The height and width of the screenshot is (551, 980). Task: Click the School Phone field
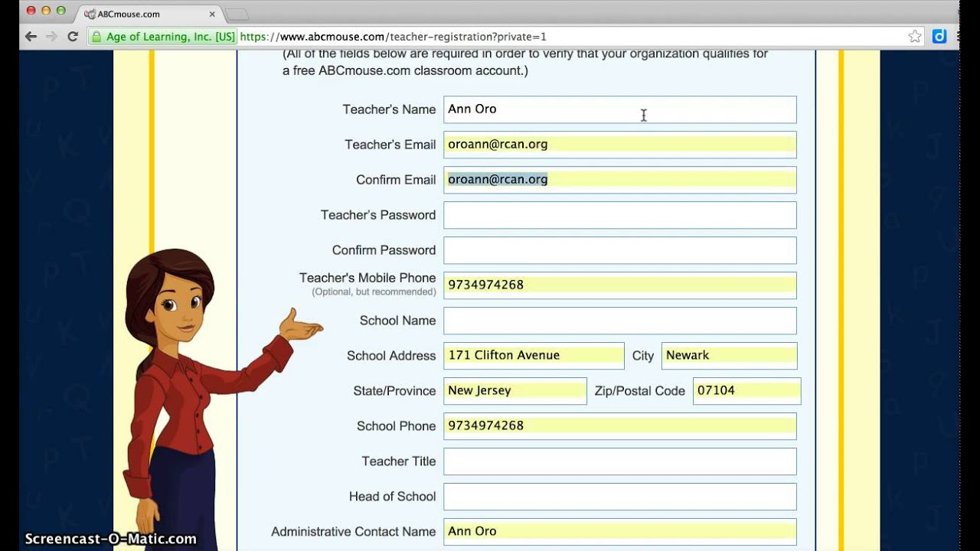pyautogui.click(x=620, y=426)
